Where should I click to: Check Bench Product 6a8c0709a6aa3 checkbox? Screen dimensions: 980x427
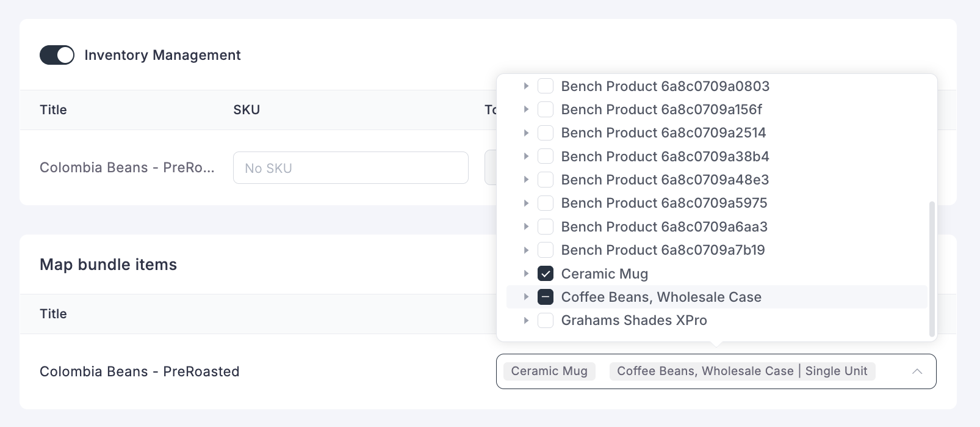tap(546, 227)
